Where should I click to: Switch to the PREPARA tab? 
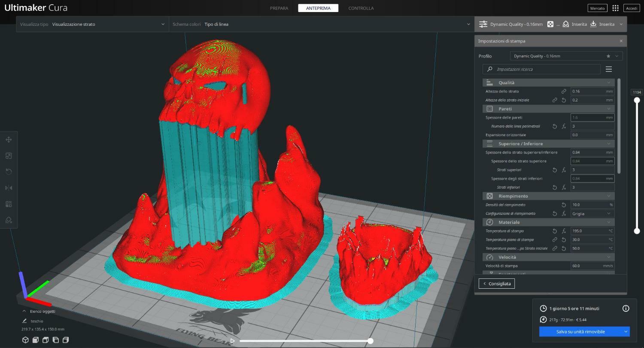click(279, 8)
